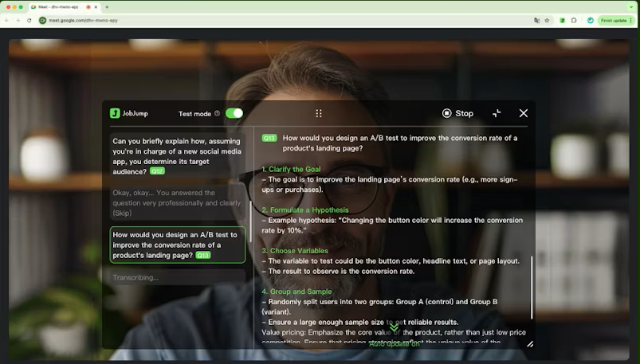Toggle the Test mode switch off
Image resolution: width=640 pixels, height=364 pixels.
coord(234,113)
